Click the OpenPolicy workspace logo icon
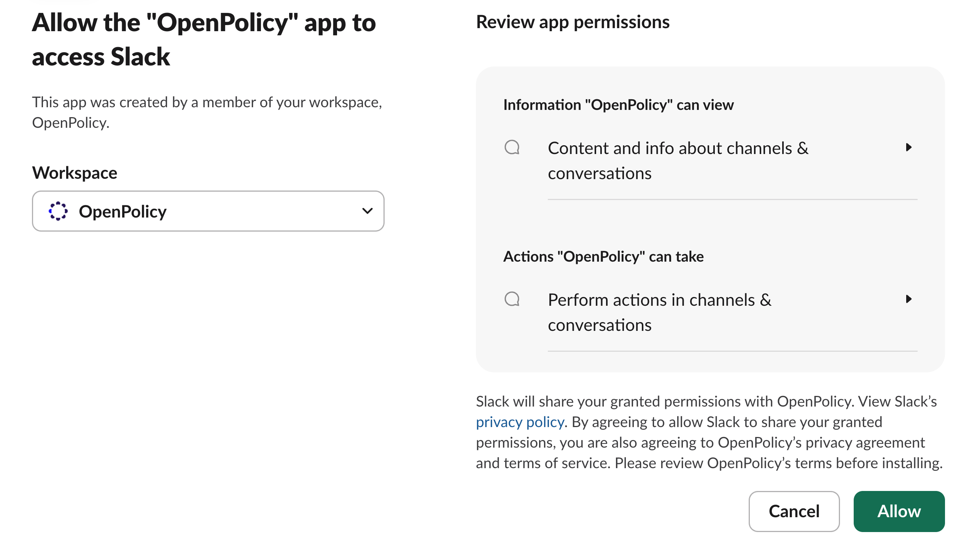The height and width of the screenshot is (556, 980). click(x=58, y=211)
